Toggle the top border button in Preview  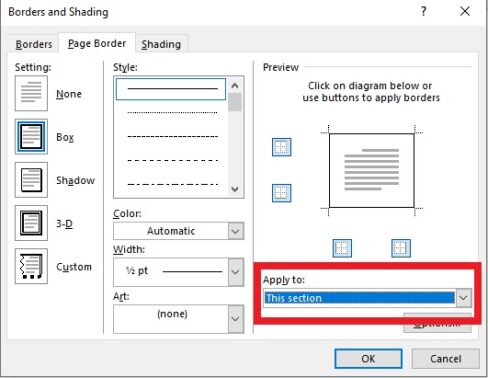[x=282, y=147]
